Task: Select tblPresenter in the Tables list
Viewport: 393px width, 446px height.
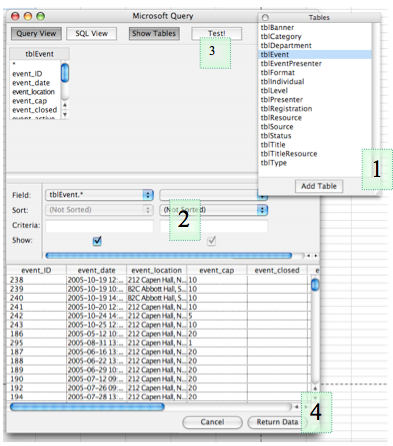Action: [x=315, y=100]
